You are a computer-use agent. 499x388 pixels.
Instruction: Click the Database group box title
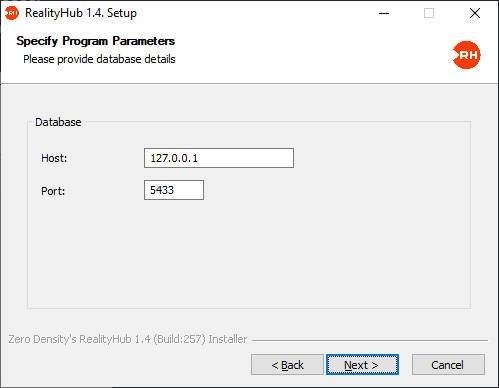coord(58,122)
